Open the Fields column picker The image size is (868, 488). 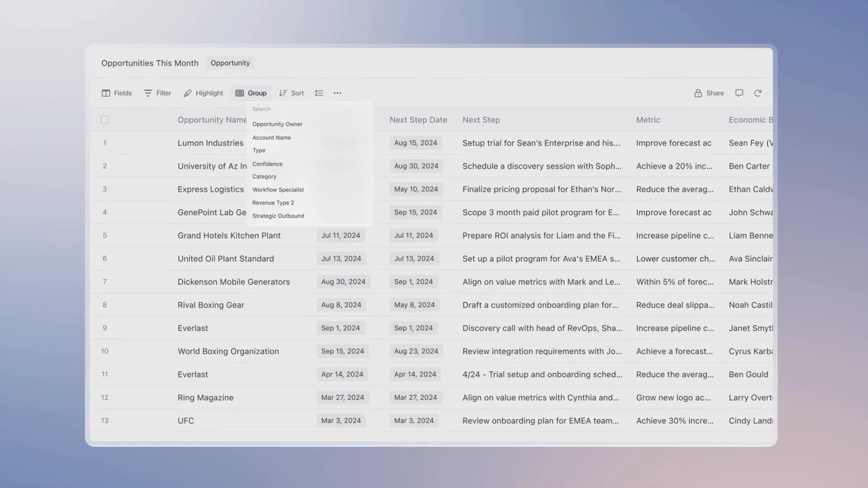(117, 93)
